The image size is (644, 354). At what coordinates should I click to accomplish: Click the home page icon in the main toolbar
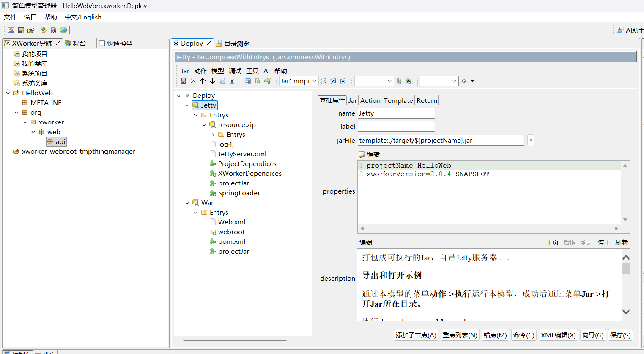coord(11,30)
